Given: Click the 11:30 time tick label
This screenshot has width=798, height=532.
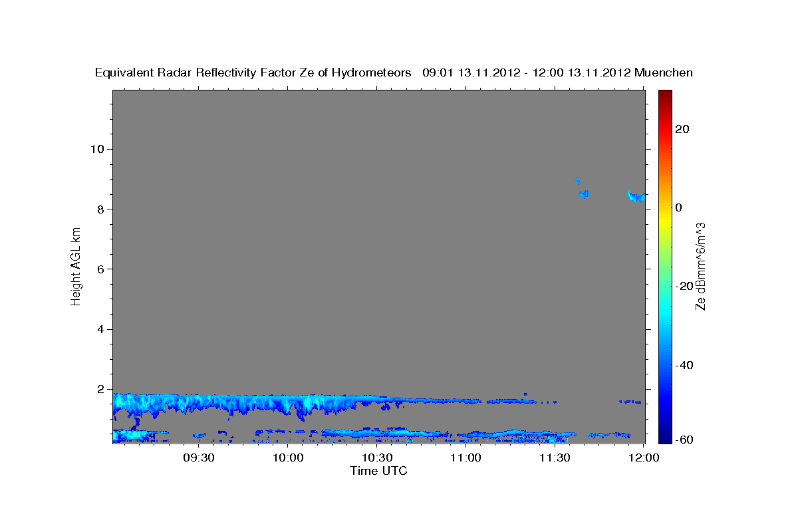Looking at the screenshot, I should point(555,458).
